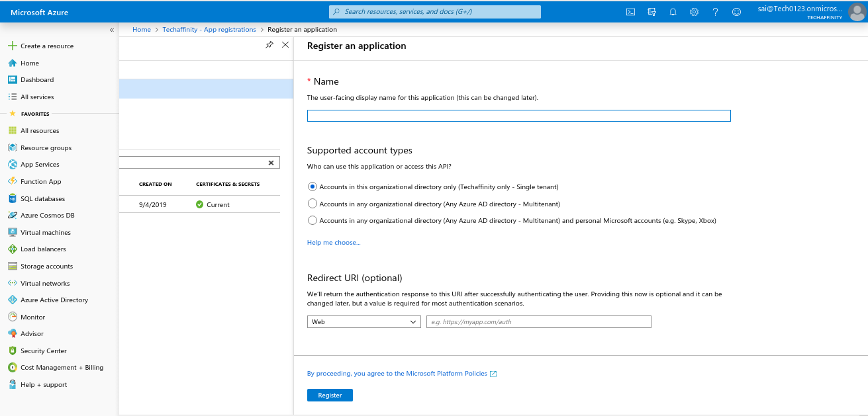Clear the search filter with X

click(271, 162)
